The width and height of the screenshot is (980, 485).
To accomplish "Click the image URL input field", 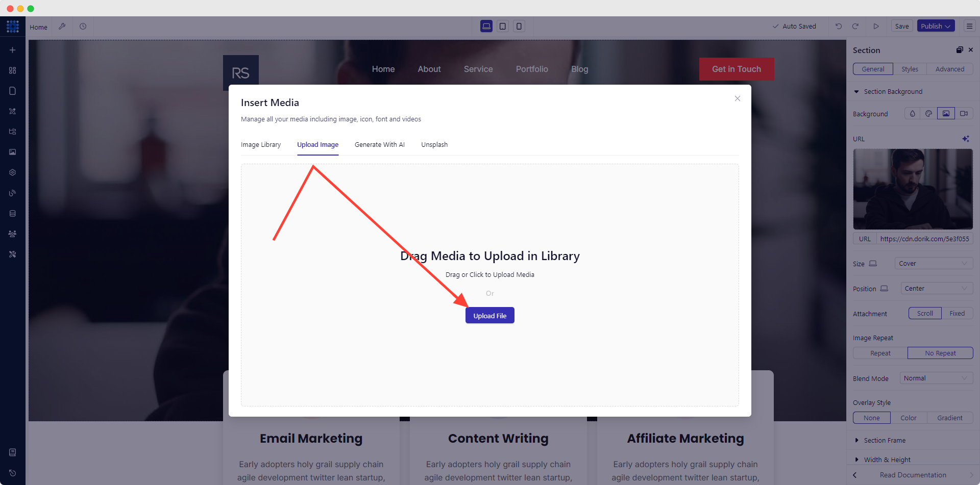I will tap(924, 239).
